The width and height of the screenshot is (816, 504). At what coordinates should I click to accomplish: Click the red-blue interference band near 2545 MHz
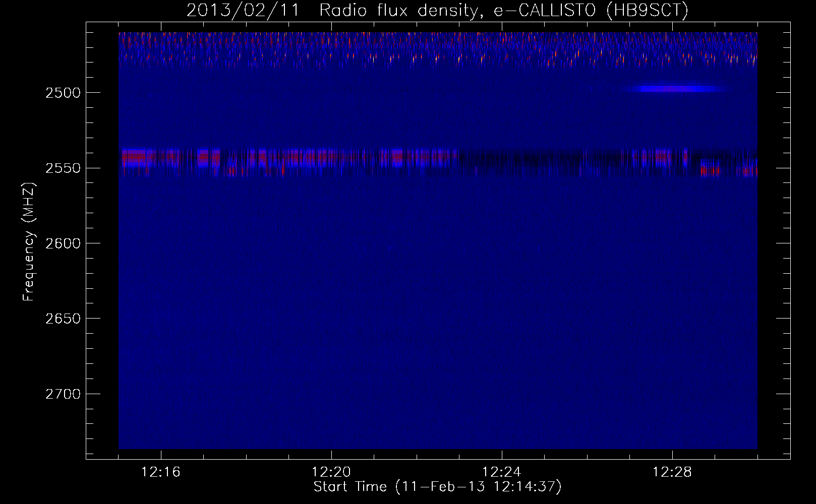tap(439, 162)
